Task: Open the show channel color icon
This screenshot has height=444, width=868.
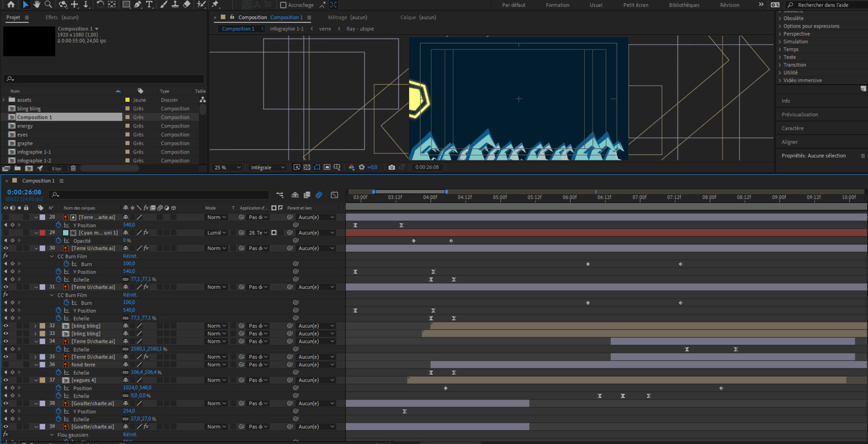Action: point(352,167)
